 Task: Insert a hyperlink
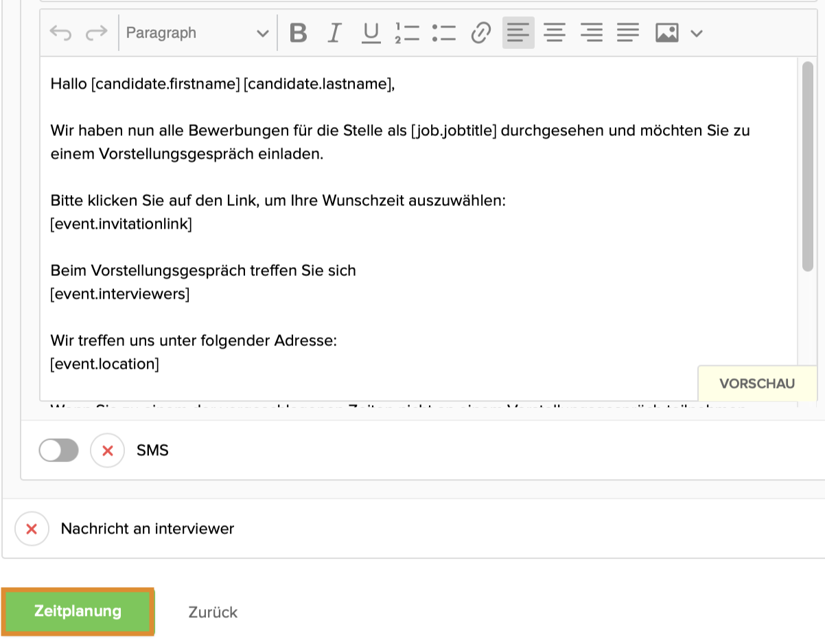point(481,33)
